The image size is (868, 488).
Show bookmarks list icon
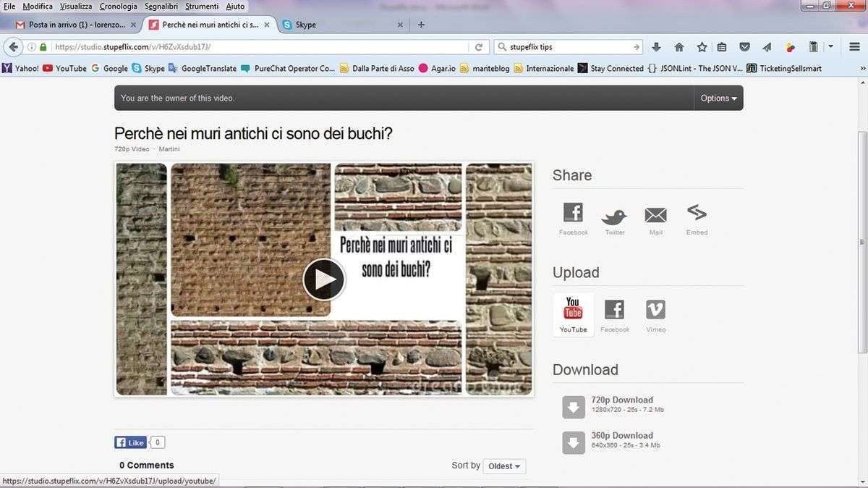click(721, 47)
